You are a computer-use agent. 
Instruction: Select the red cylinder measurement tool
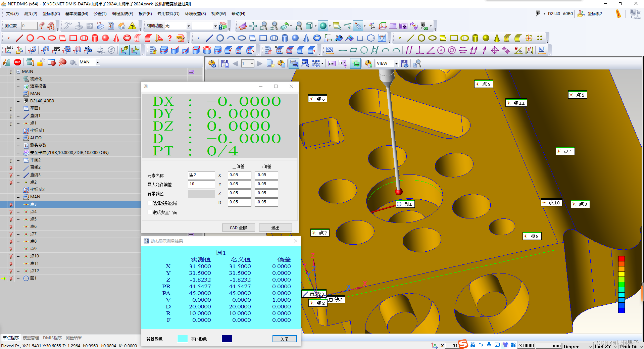click(x=95, y=38)
